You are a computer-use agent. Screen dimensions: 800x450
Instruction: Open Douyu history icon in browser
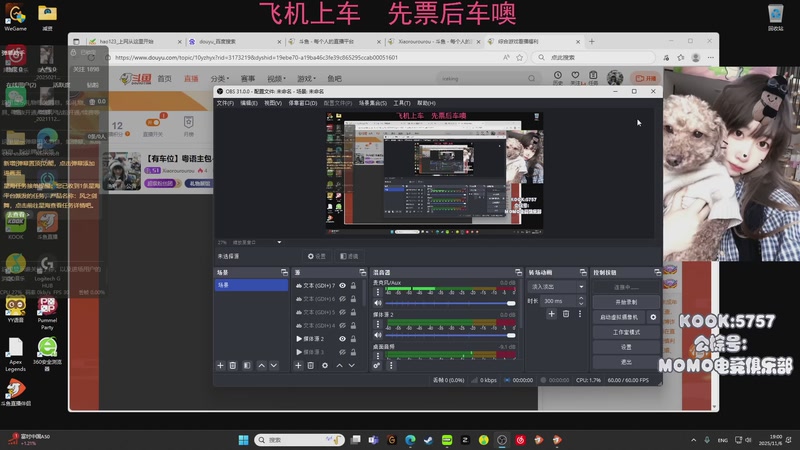pos(558,77)
